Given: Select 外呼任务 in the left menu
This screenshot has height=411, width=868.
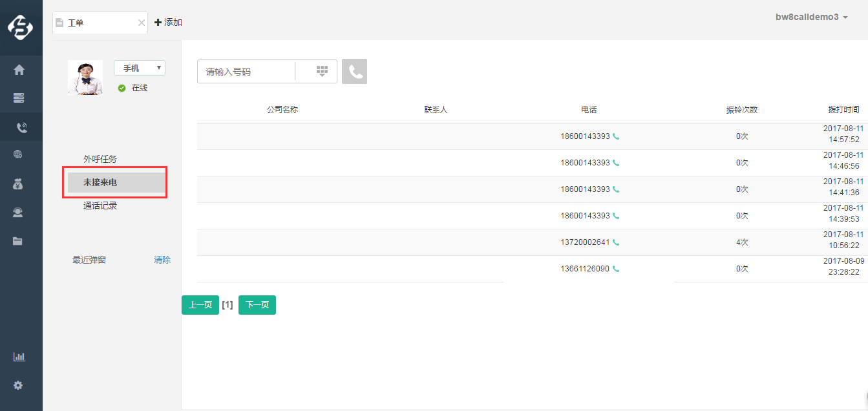Looking at the screenshot, I should pyautogui.click(x=100, y=159).
